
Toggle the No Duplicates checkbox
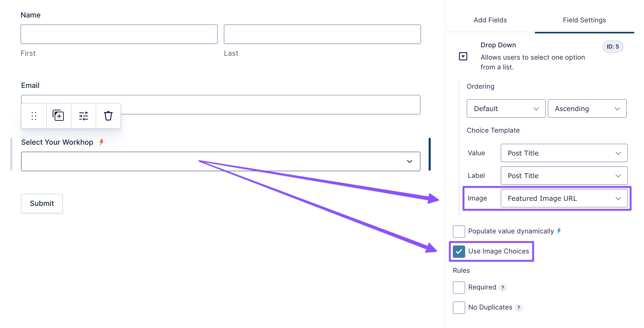[x=459, y=307]
